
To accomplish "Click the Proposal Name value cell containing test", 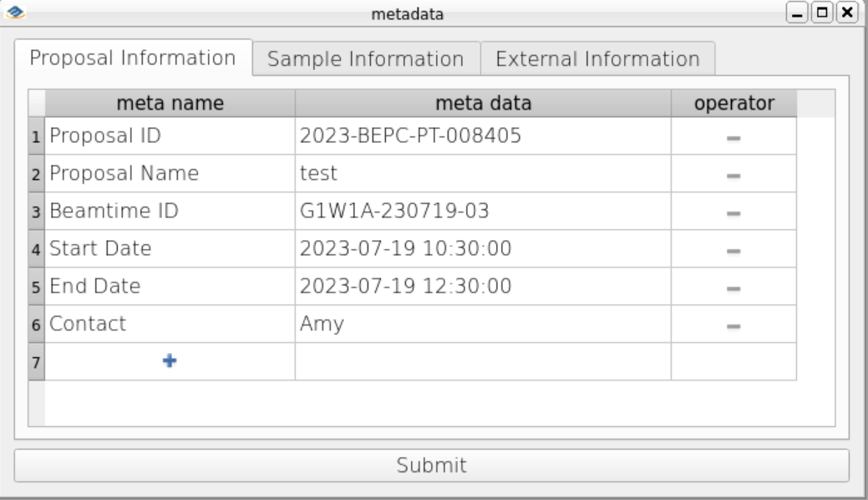I will [483, 174].
